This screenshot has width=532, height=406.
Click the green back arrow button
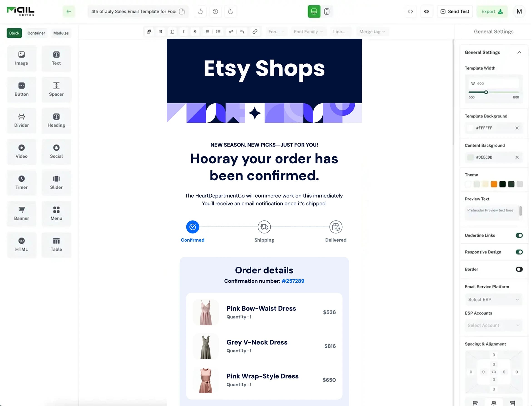69,11
